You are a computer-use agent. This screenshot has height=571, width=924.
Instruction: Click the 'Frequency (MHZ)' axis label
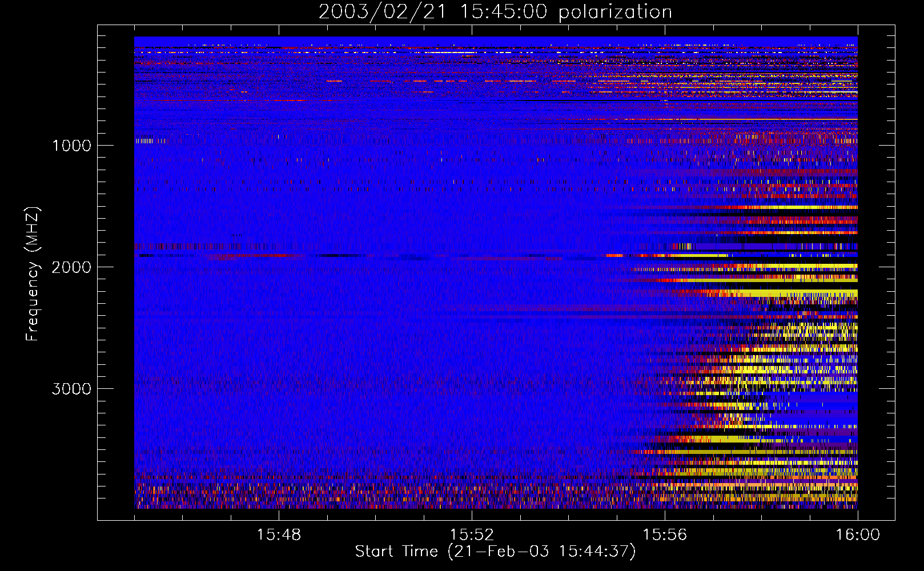point(33,274)
